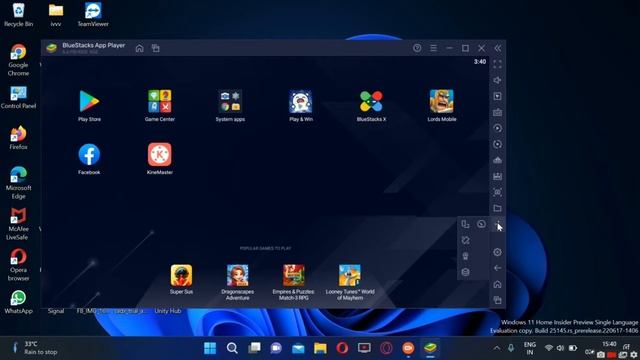Open the System apps folder
This screenshot has height=360, width=640.
click(230, 102)
